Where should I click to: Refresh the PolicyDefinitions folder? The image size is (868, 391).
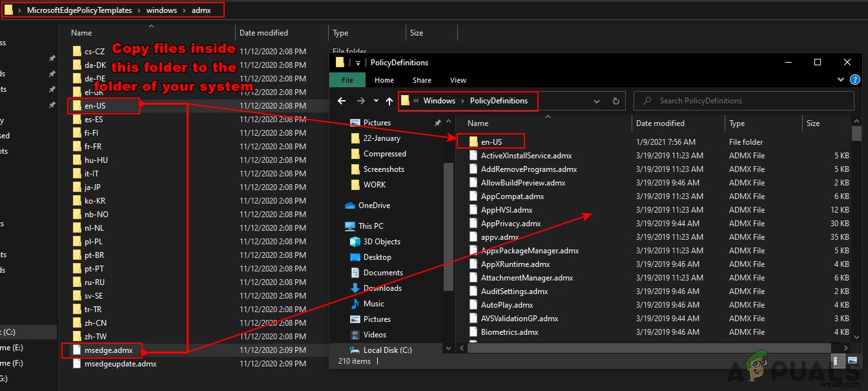click(x=615, y=101)
